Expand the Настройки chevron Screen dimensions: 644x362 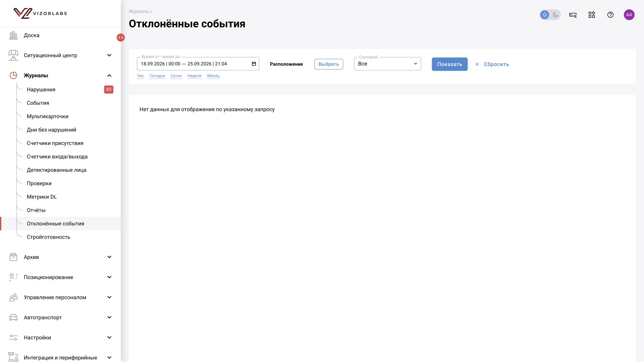109,338
